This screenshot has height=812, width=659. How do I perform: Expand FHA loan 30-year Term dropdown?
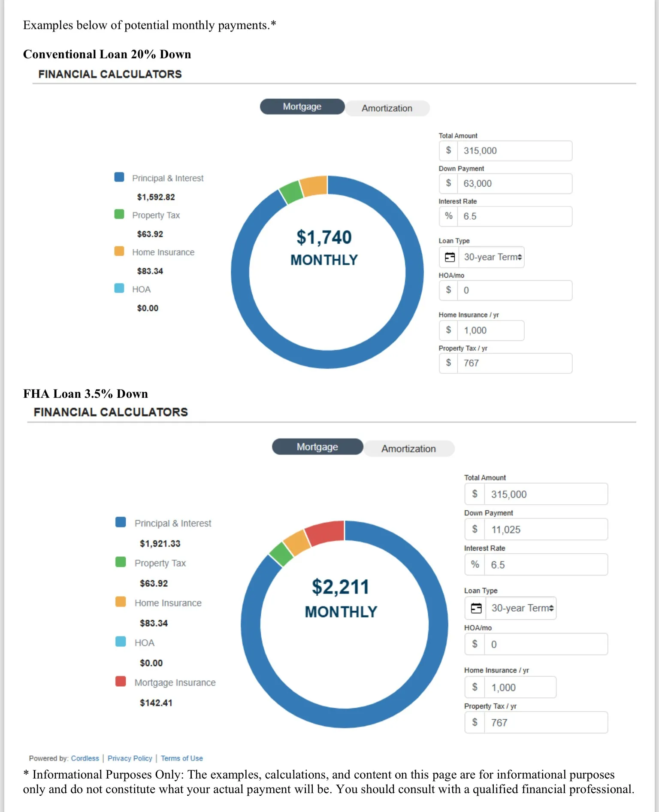[522, 608]
